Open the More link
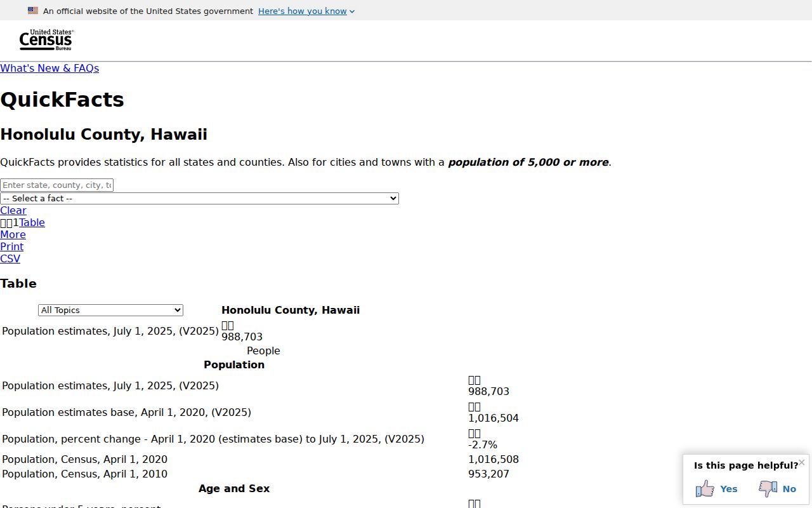 click(x=13, y=234)
